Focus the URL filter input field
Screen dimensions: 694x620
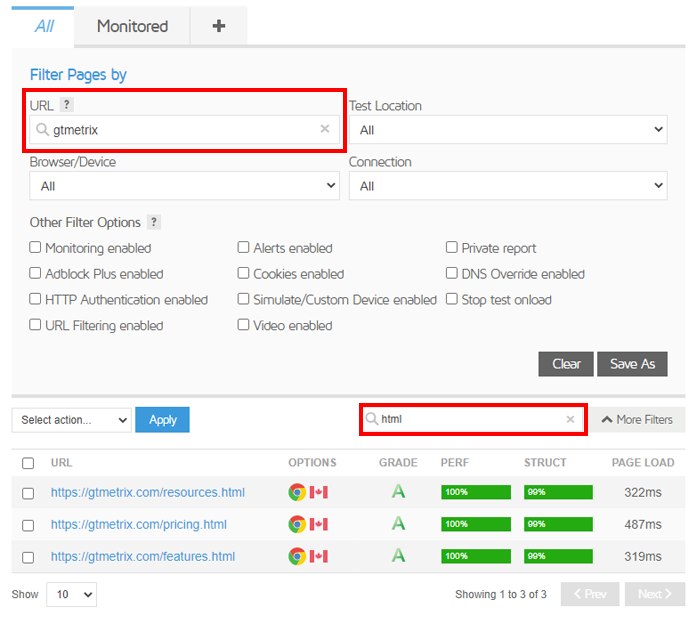[x=185, y=130]
